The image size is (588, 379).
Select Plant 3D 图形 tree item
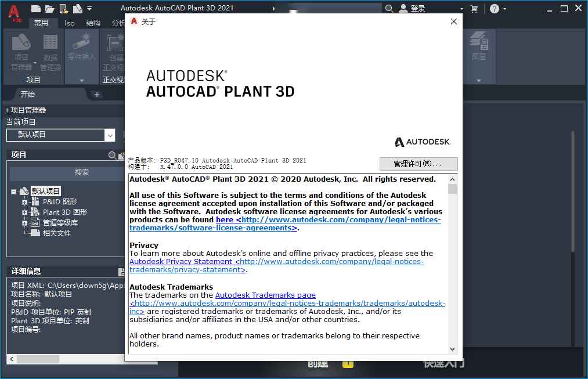click(x=65, y=212)
